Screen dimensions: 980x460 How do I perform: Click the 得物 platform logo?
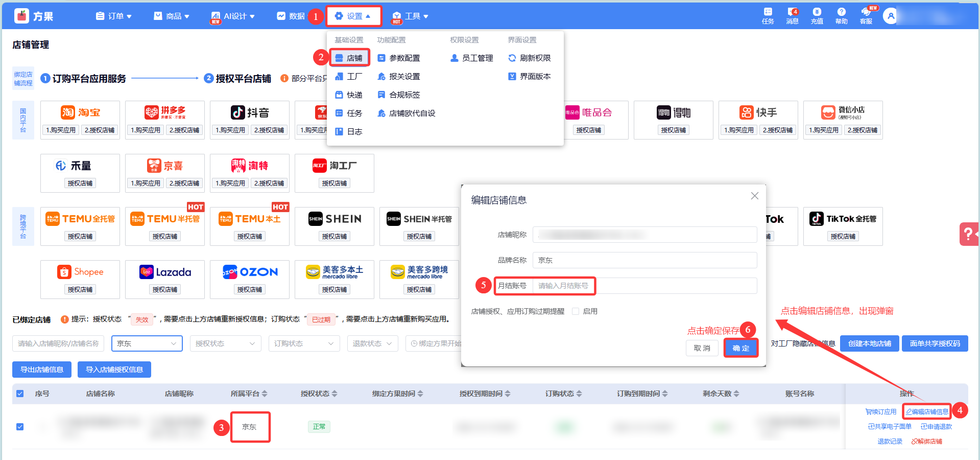pyautogui.click(x=674, y=112)
